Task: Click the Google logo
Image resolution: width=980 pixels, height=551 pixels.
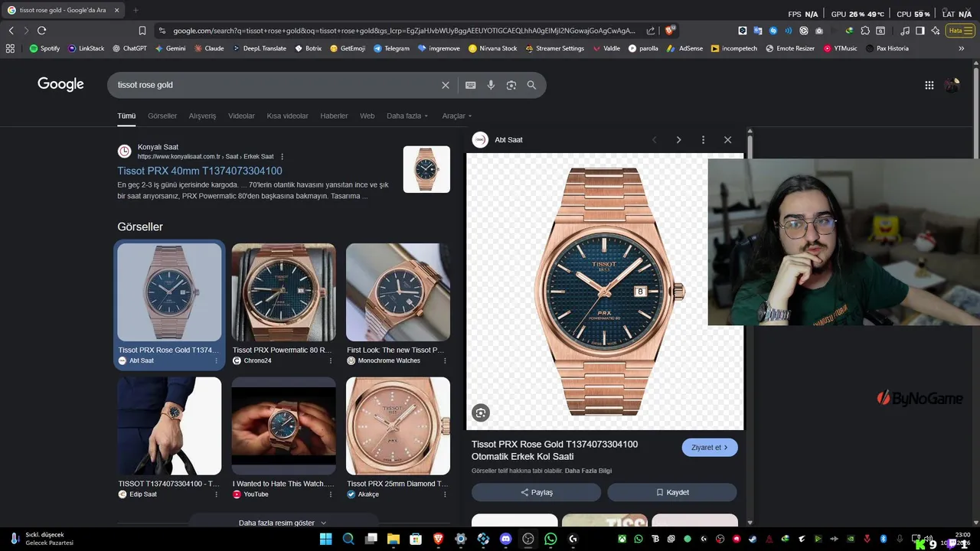Action: [60, 84]
